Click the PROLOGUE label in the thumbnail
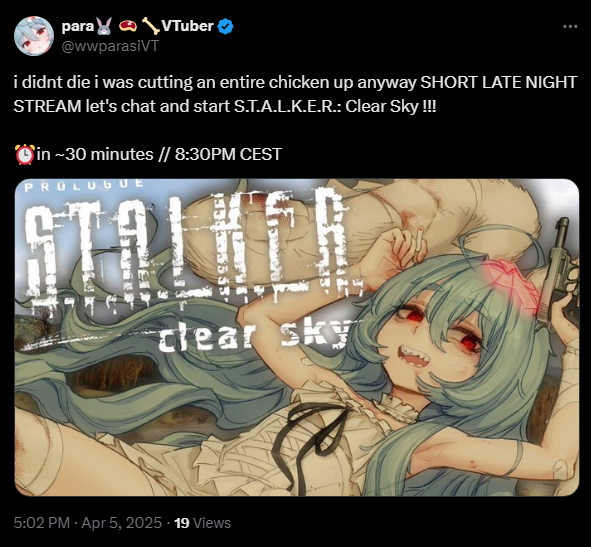This screenshot has width=591, height=547. 84,185
